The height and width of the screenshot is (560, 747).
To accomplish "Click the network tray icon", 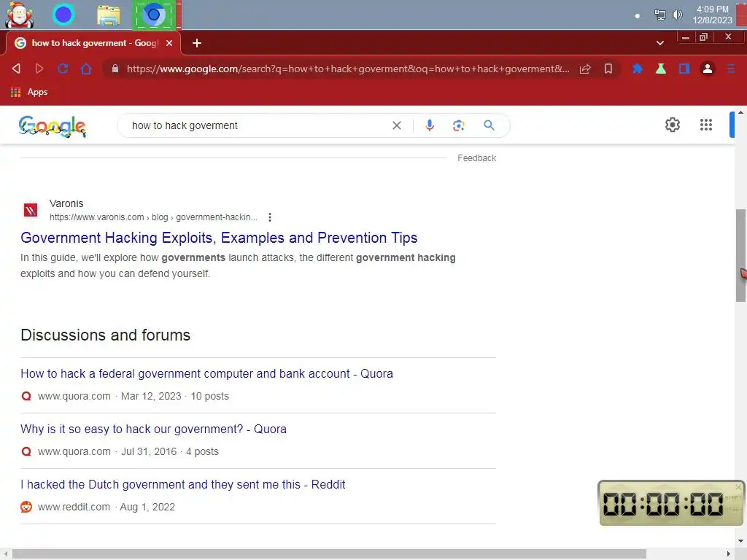I will 659,15.
